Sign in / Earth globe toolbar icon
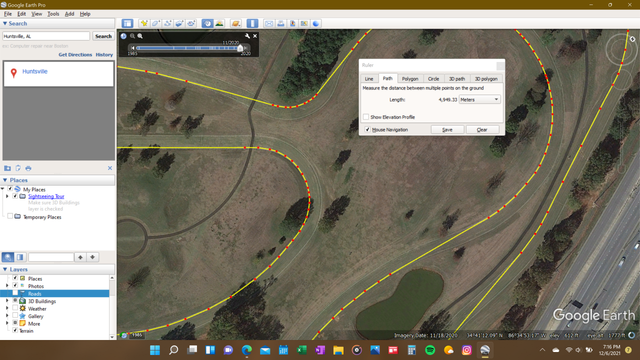 [x=316, y=23]
